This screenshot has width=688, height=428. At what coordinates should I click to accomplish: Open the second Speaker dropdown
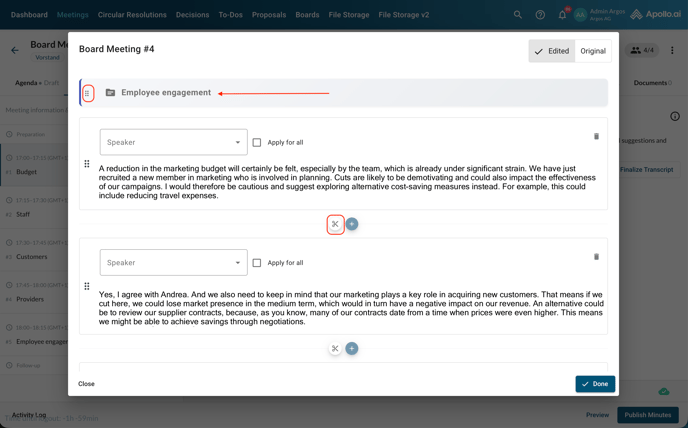(x=173, y=263)
